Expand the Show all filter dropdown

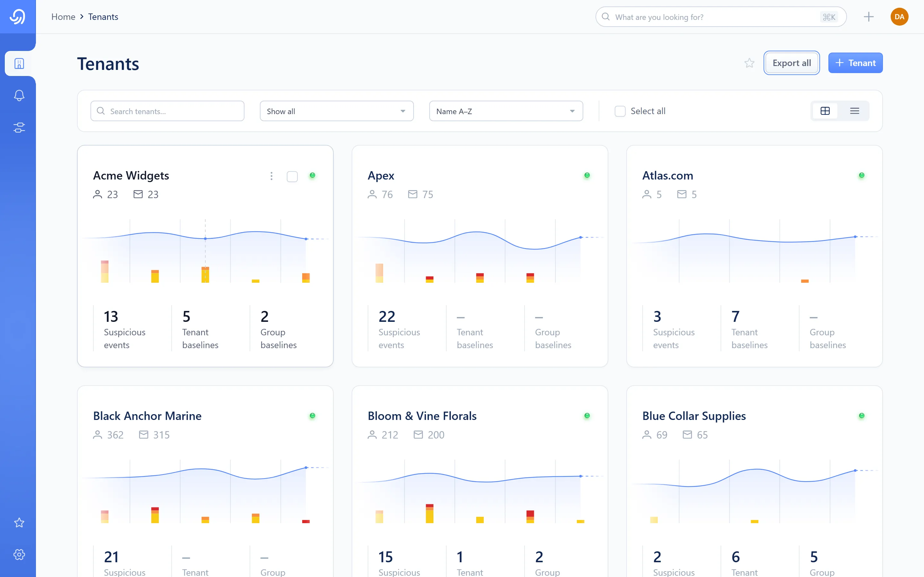(x=336, y=111)
